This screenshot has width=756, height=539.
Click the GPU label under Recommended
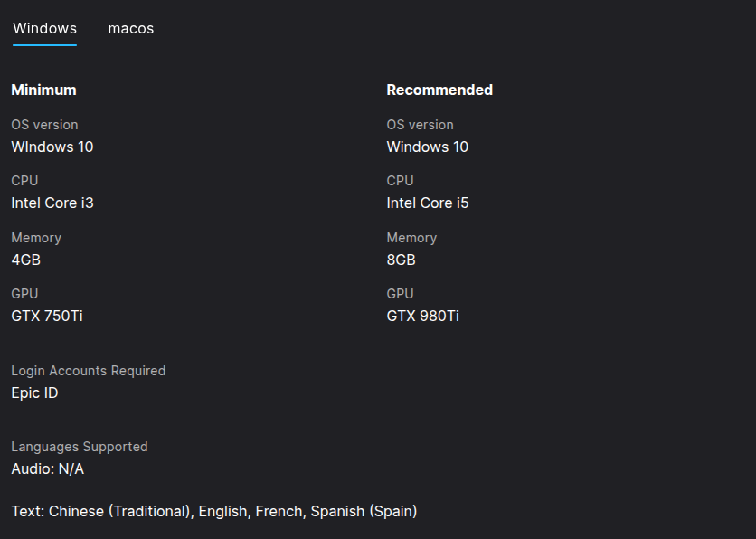[401, 294]
